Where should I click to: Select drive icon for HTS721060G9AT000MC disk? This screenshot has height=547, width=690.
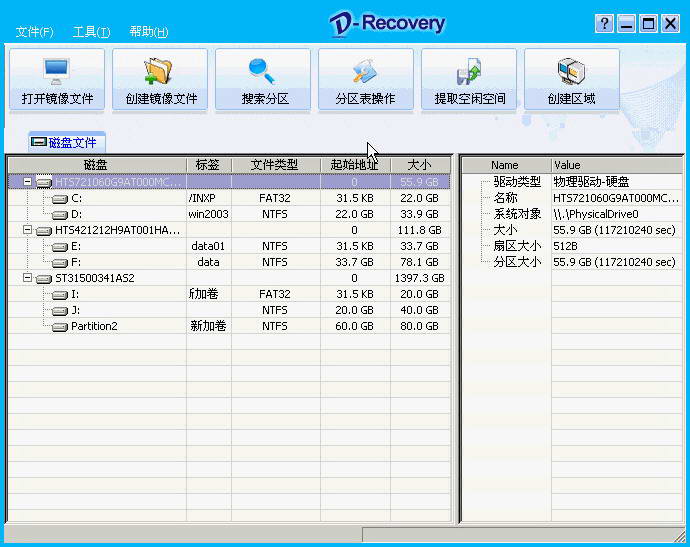coord(44,182)
